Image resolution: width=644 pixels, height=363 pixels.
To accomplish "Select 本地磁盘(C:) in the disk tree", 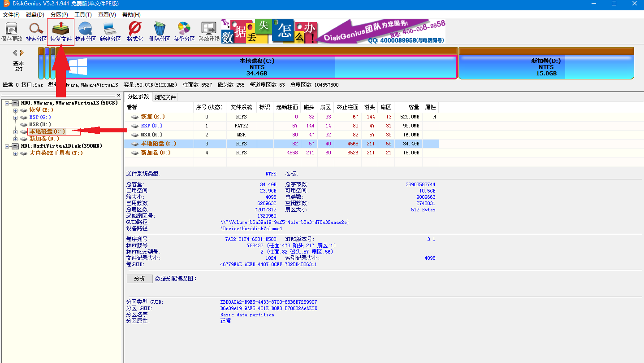I will click(x=47, y=131).
